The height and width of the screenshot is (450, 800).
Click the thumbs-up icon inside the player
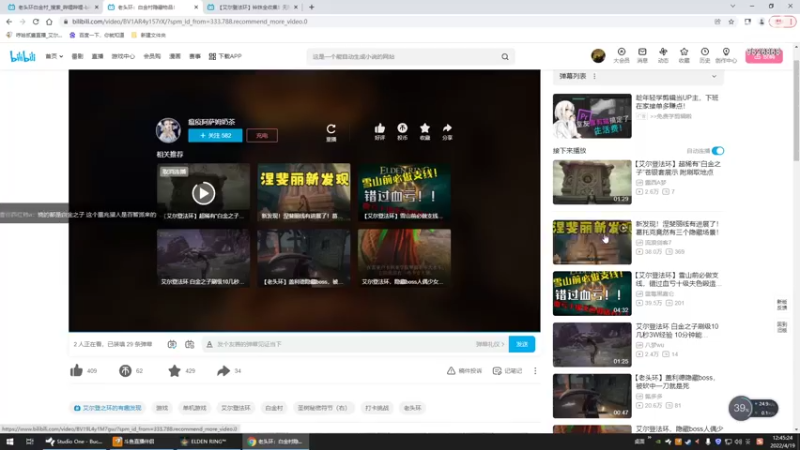380,131
